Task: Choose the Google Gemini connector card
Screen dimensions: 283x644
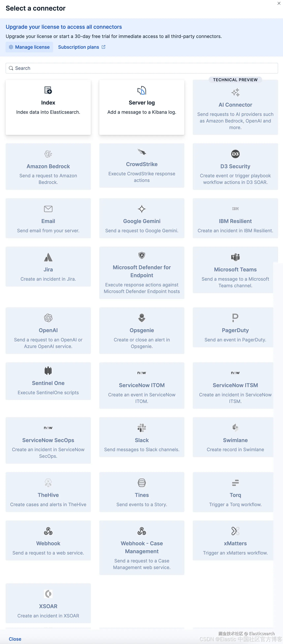Action: [x=142, y=218]
